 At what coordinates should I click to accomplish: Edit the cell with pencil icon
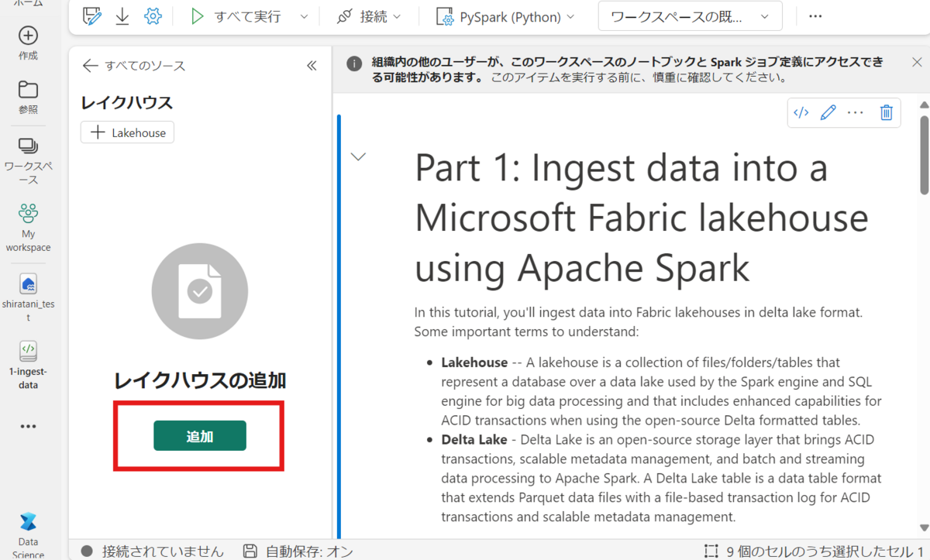(828, 112)
